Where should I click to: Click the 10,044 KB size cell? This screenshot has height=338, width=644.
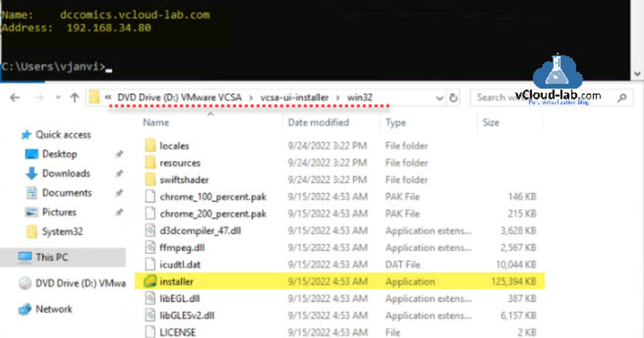coord(516,264)
